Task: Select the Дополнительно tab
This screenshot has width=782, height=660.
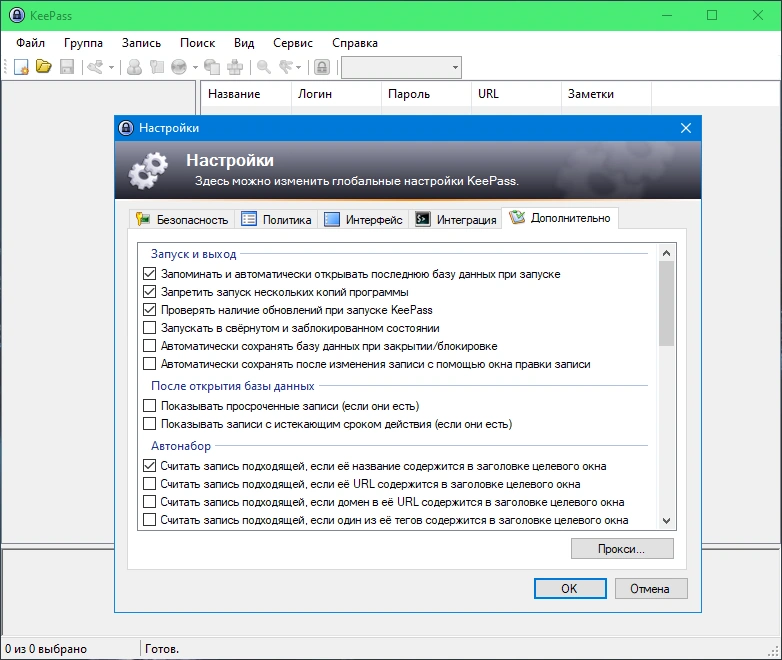Action: point(560,218)
